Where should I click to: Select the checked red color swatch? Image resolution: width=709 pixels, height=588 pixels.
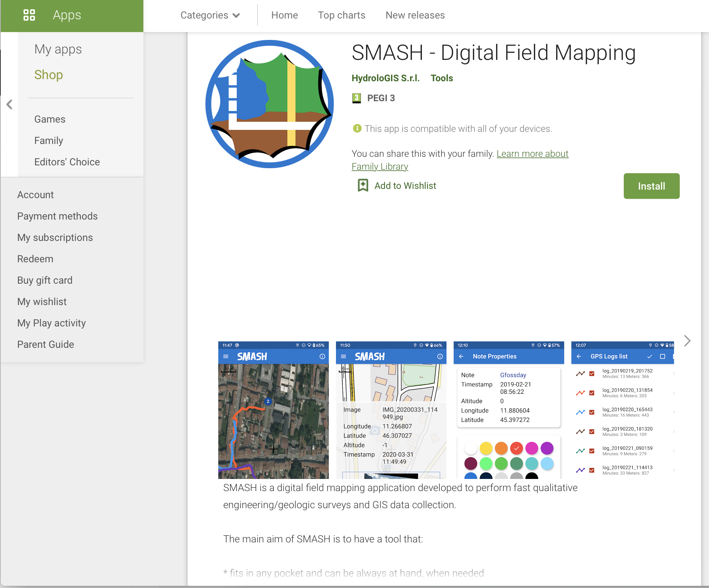pos(516,448)
